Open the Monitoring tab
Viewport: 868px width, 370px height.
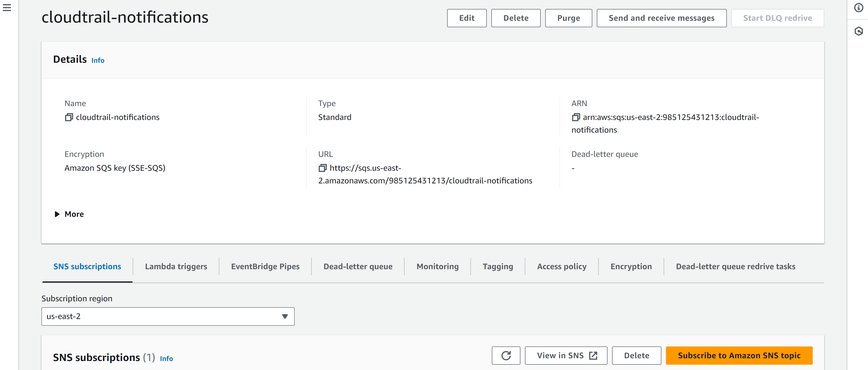(x=437, y=266)
